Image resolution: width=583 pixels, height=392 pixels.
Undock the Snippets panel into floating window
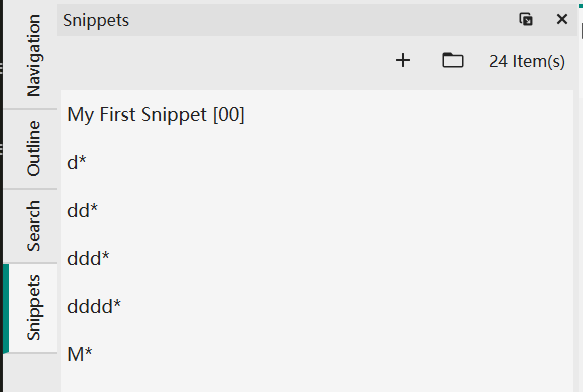pyautogui.click(x=526, y=19)
